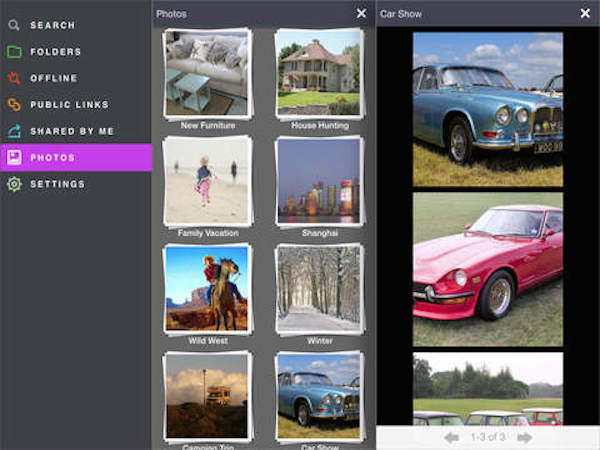Open the New Furniture album thumbnail
The height and width of the screenshot is (450, 600).
pos(207,73)
